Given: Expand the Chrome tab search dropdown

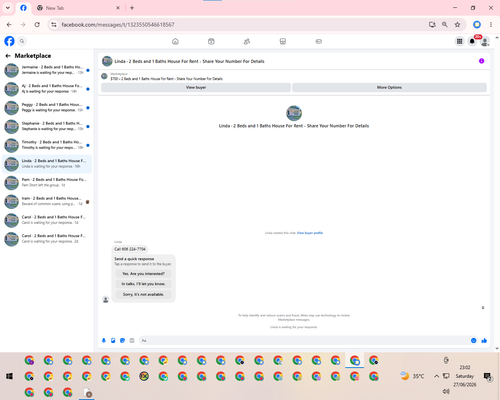Looking at the screenshot, I should click(x=8, y=8).
